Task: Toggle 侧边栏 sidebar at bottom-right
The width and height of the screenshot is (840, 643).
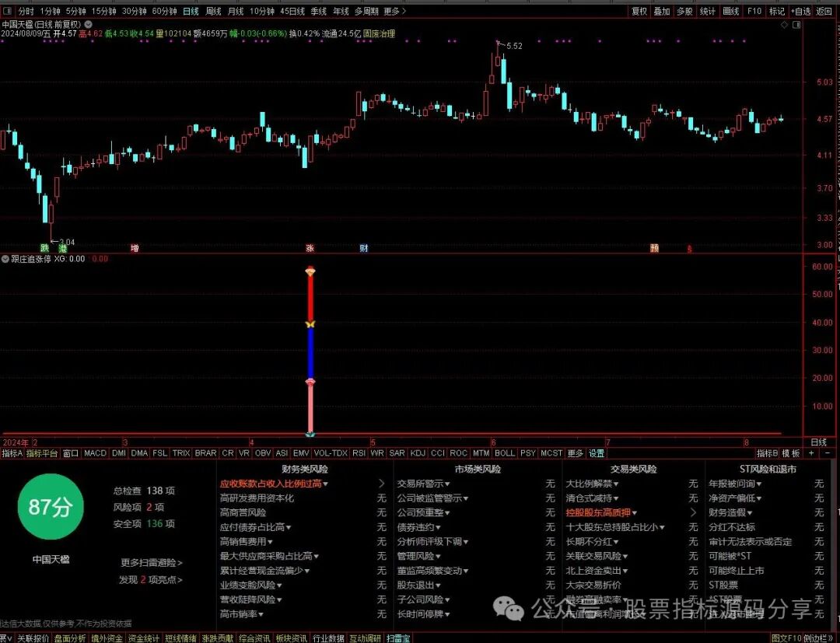Action: [817, 638]
